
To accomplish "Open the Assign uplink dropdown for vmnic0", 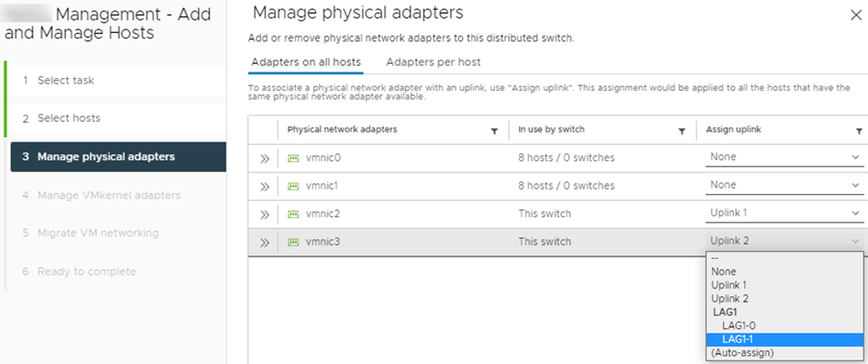I will coord(784,158).
